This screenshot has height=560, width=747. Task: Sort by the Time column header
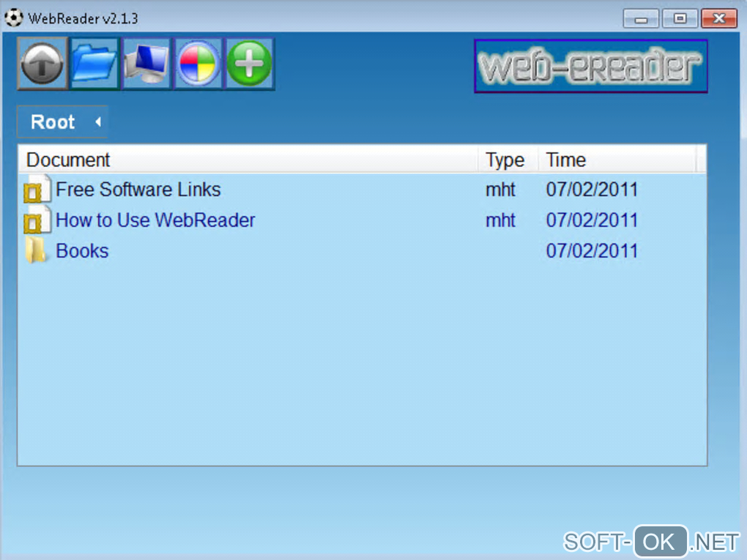click(x=617, y=160)
